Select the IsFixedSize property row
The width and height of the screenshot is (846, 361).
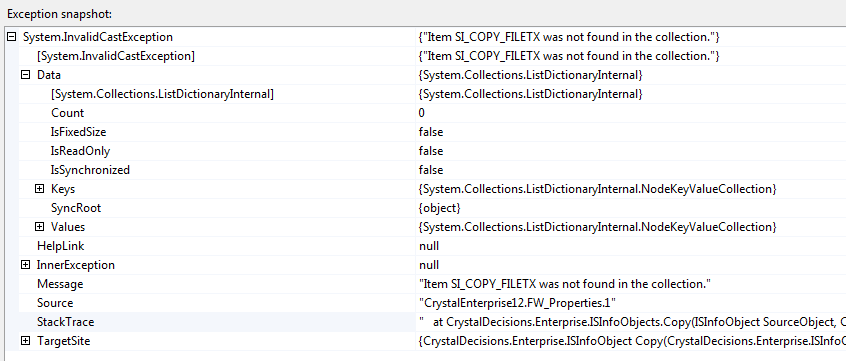click(x=426, y=132)
